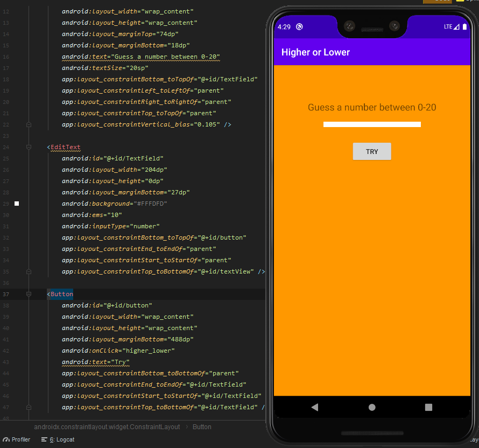This screenshot has width=479, height=448.
Task: Open the Logcat tool window
Action: point(58,439)
